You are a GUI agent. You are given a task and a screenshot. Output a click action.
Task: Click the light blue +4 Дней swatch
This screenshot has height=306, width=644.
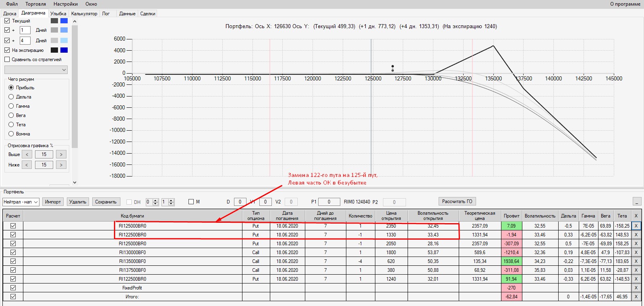64,40
